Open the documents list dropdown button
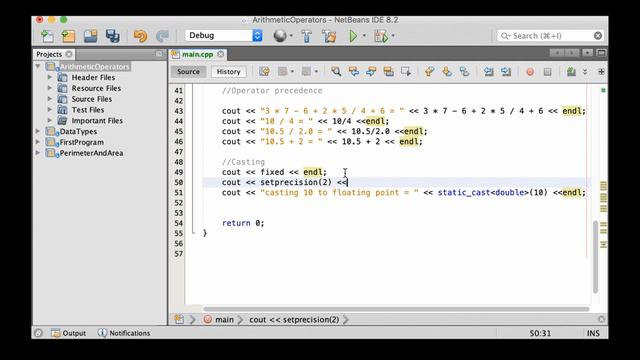 click(x=587, y=53)
